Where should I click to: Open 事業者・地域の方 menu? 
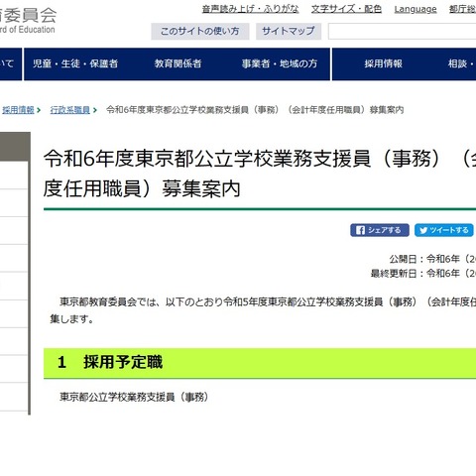[x=280, y=63]
